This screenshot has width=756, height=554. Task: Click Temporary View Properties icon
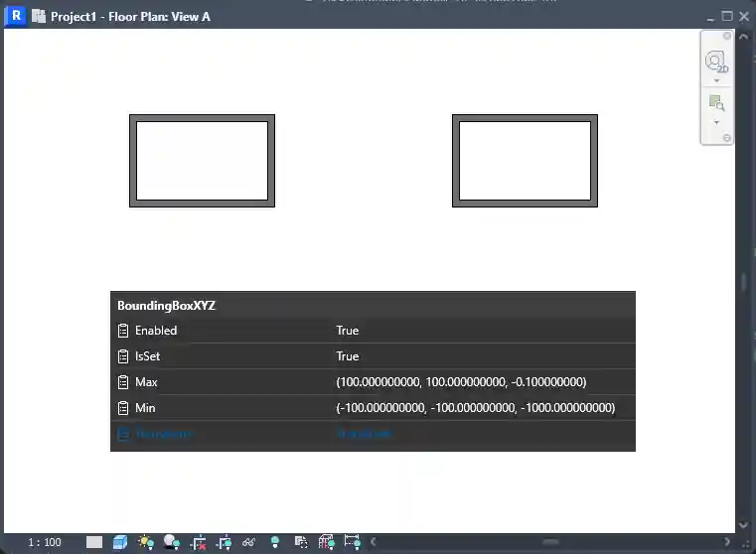coord(301,542)
